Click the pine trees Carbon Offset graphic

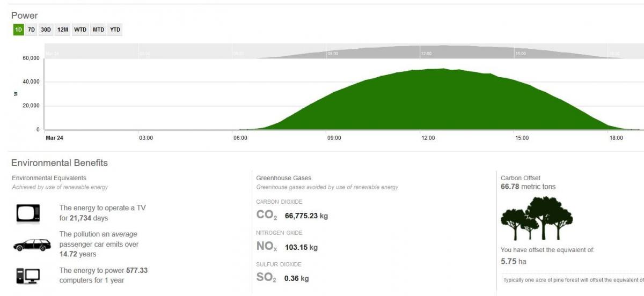coord(536,218)
